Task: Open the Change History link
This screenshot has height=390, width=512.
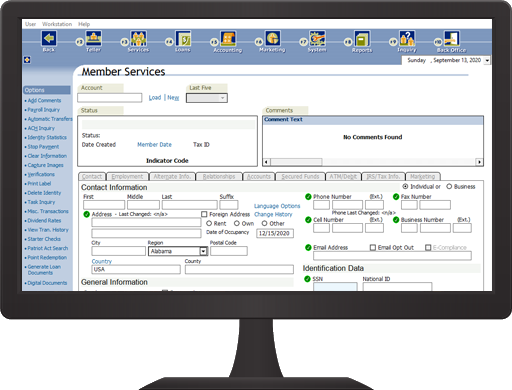Action: pos(273,214)
